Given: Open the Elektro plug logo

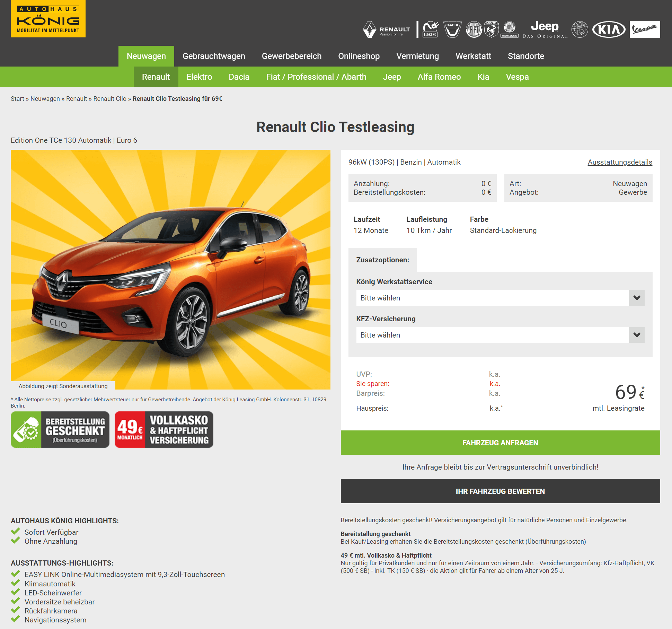Looking at the screenshot, I should (x=431, y=29).
